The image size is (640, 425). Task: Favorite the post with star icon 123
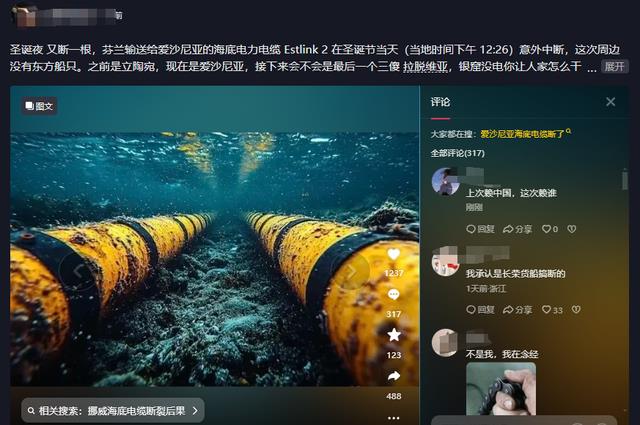coord(393,335)
